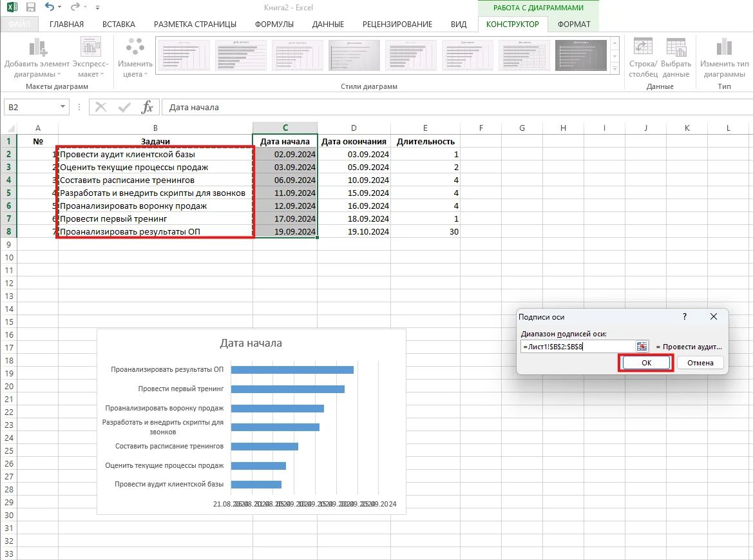The image size is (753, 560).
Task: Click the Redo arrow icon
Action: (x=75, y=6)
